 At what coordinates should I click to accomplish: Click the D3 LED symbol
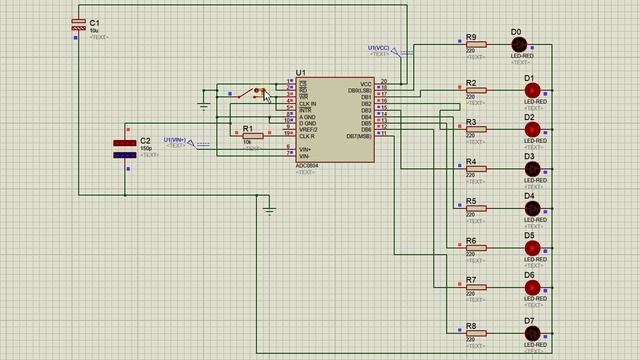532,169
